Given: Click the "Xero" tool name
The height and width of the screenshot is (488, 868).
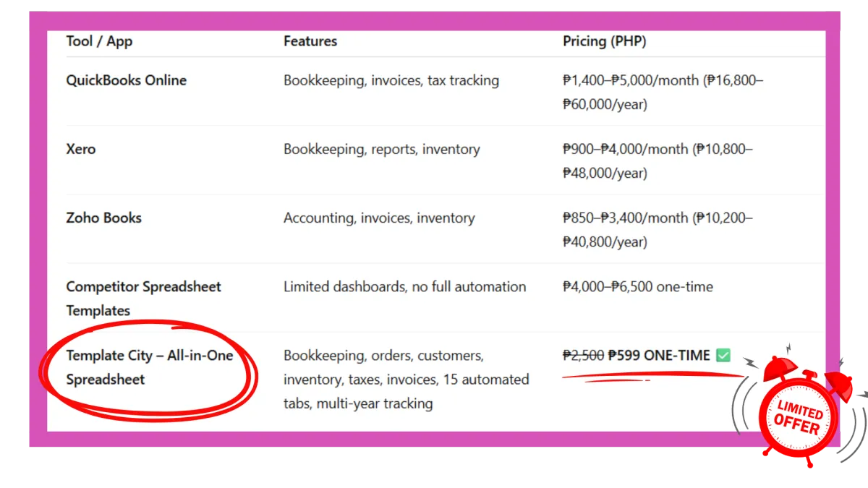Looking at the screenshot, I should [81, 149].
